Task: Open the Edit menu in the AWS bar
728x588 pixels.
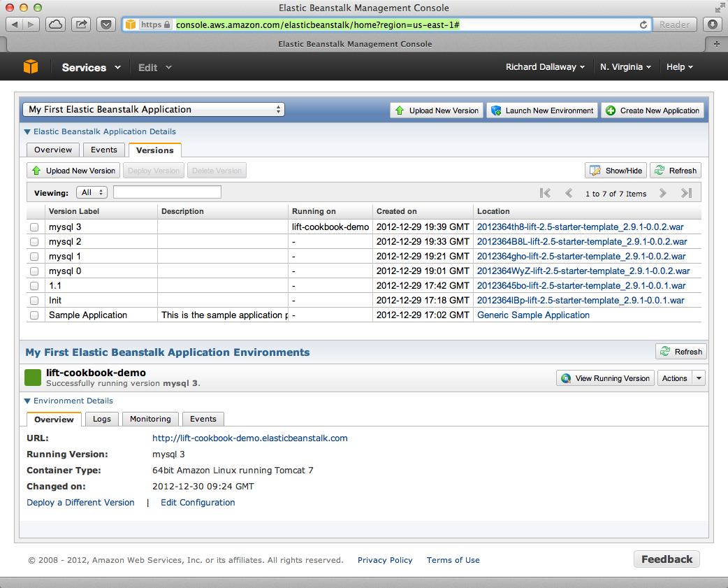Action: point(155,67)
